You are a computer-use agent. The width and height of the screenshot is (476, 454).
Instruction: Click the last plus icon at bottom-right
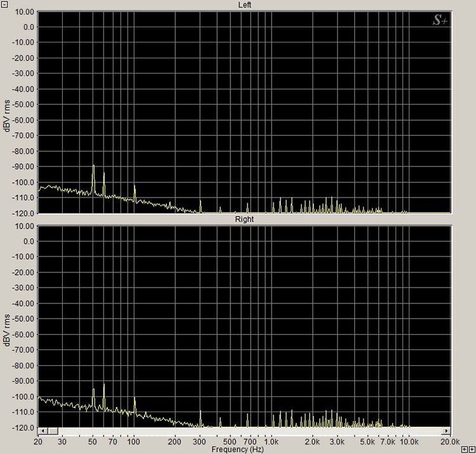click(x=471, y=449)
